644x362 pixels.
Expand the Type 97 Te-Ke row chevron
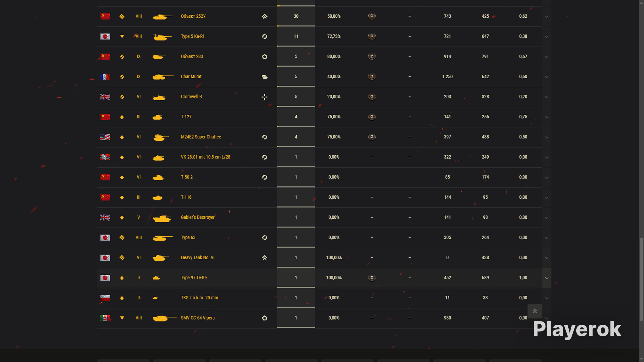(x=547, y=278)
